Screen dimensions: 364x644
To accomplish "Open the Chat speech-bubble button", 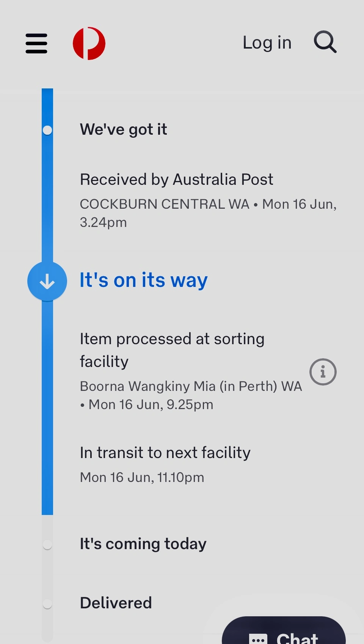I will pos(284,633).
